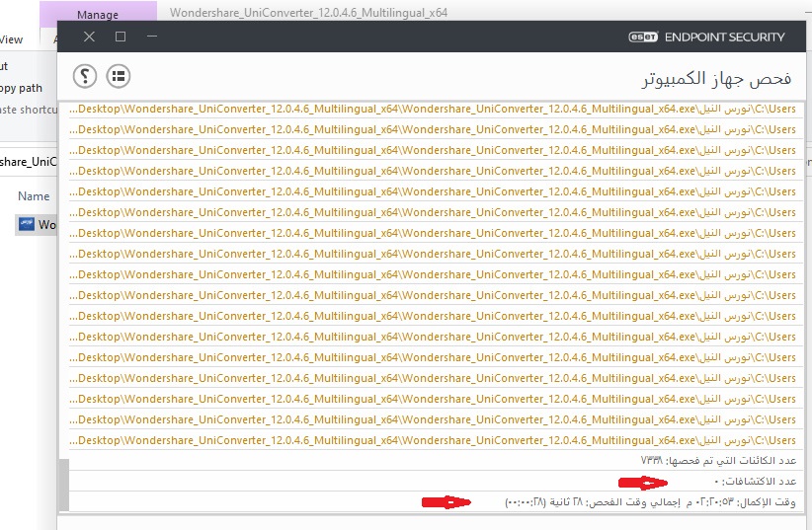Click the Wondershare file icon in Explorer
The width and height of the screenshot is (812, 530).
tap(27, 224)
